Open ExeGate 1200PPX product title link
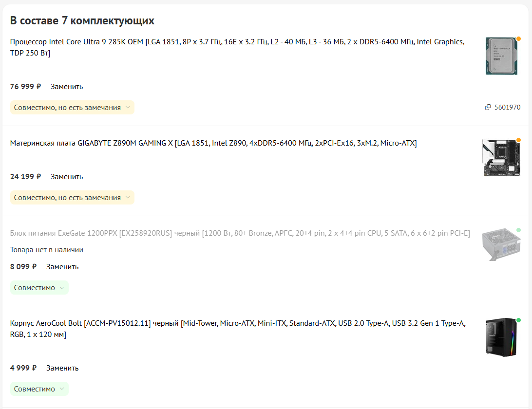Viewport: 532px width, 409px height. pos(240,233)
